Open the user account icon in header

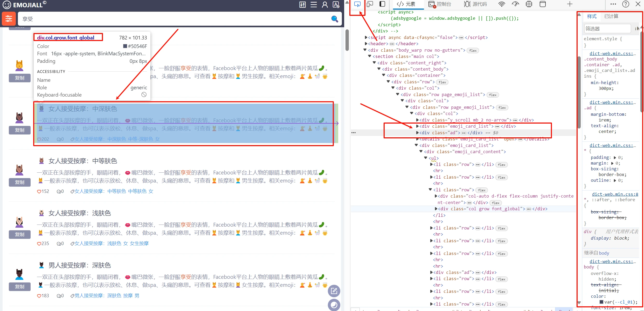325,5
